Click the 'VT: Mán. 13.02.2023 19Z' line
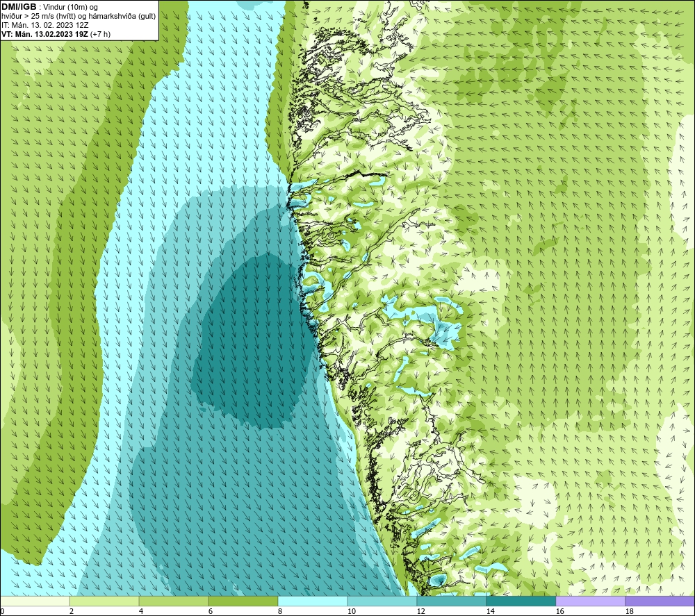695x616 pixels. pyautogui.click(x=44, y=34)
